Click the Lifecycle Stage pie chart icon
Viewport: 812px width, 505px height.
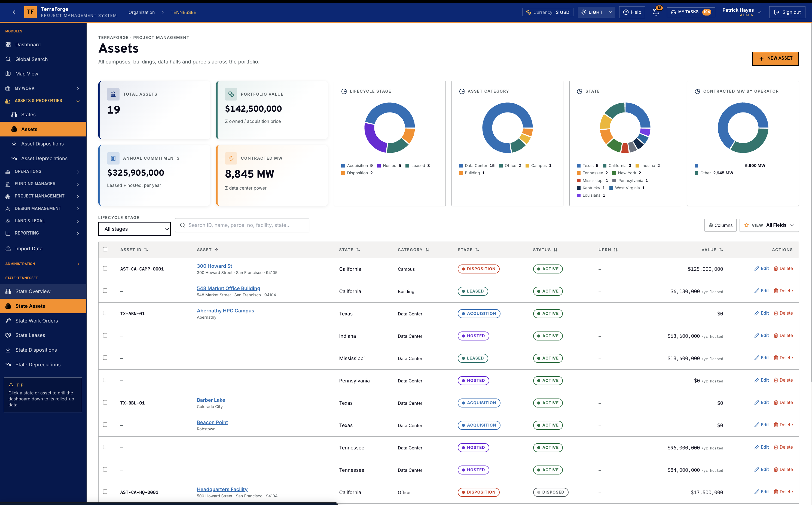pos(344,91)
